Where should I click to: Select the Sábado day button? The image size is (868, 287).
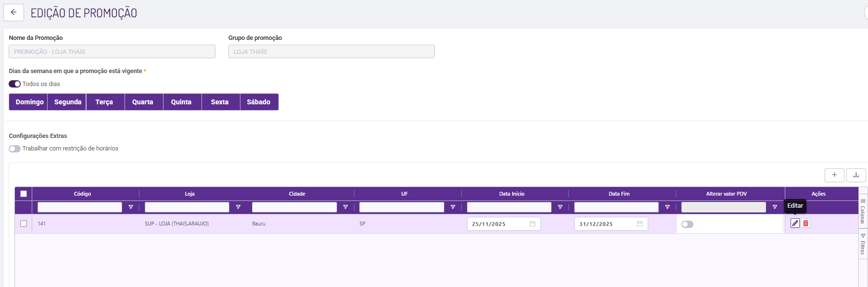pyautogui.click(x=259, y=102)
